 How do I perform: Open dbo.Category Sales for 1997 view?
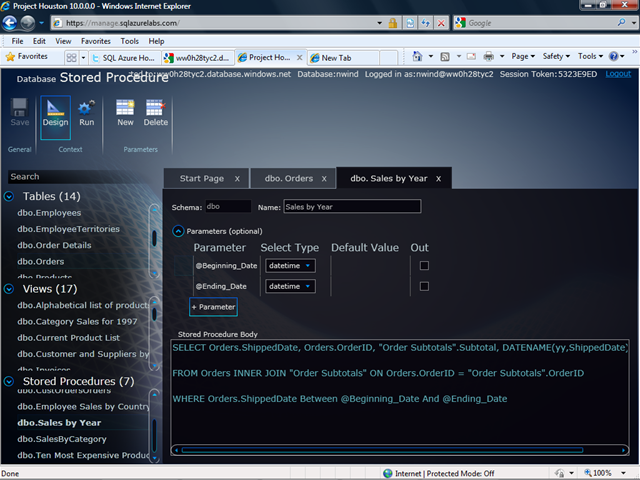tap(77, 322)
